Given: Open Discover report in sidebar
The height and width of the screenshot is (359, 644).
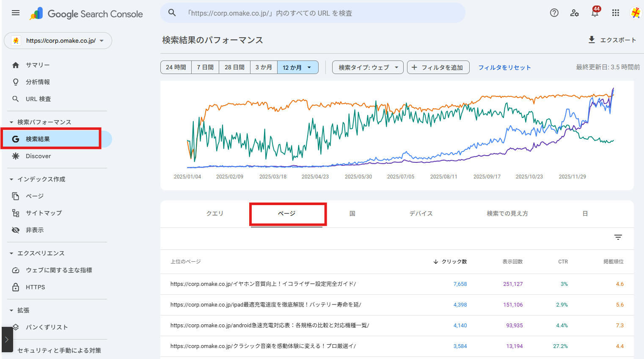Looking at the screenshot, I should pos(38,156).
